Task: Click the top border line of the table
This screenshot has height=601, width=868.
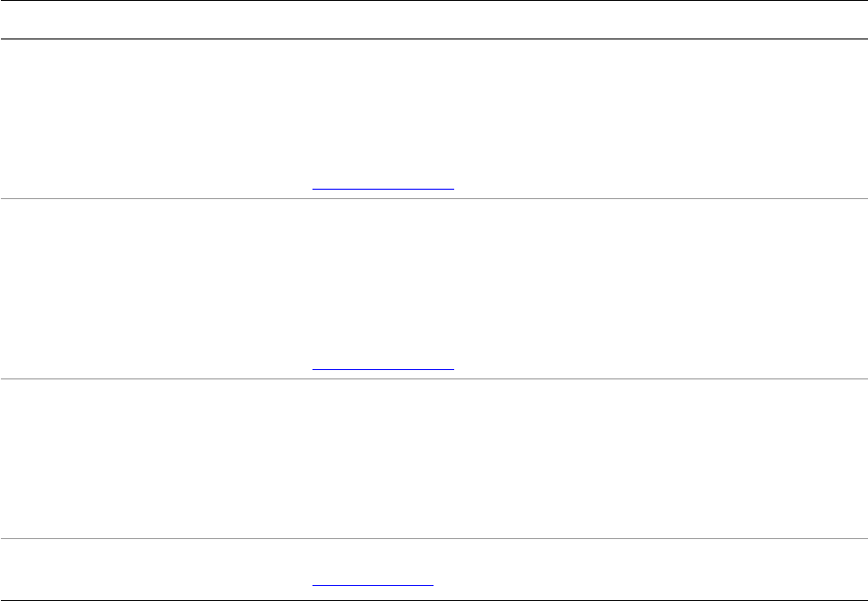Action: pyautogui.click(x=434, y=1)
